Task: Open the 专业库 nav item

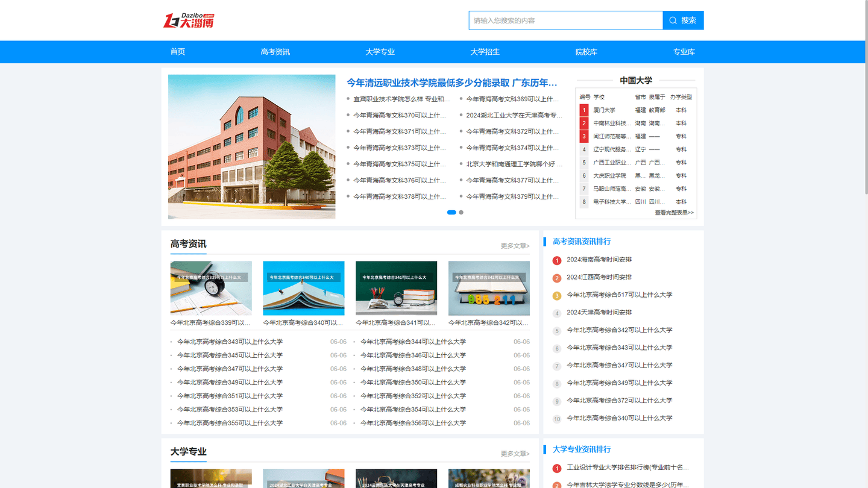Action: coord(684,52)
